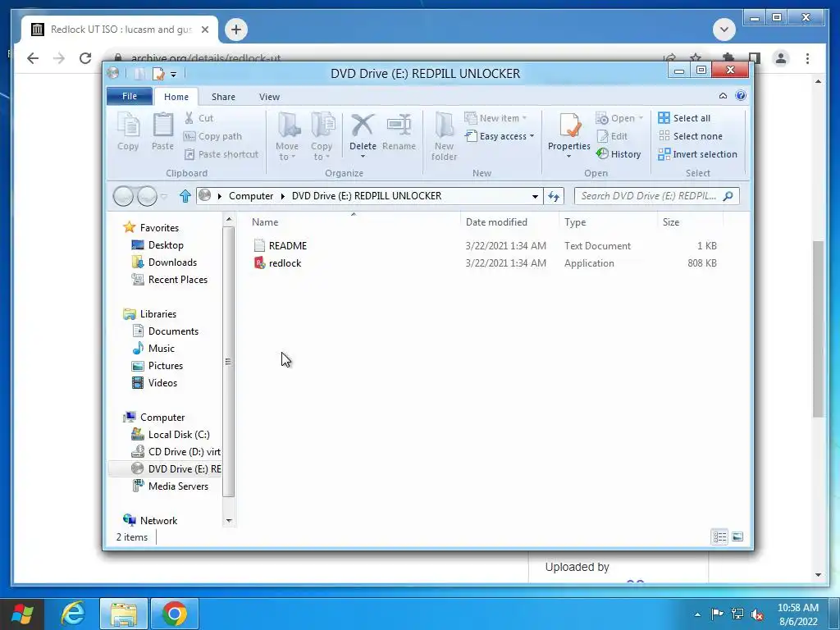This screenshot has height=630, width=840.
Task: Expand the Open button dropdown arrow
Action: coord(641,118)
